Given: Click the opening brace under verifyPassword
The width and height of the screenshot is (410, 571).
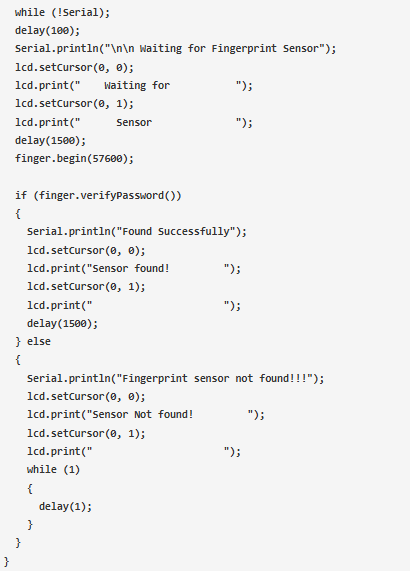Looking at the screenshot, I should point(18,214).
